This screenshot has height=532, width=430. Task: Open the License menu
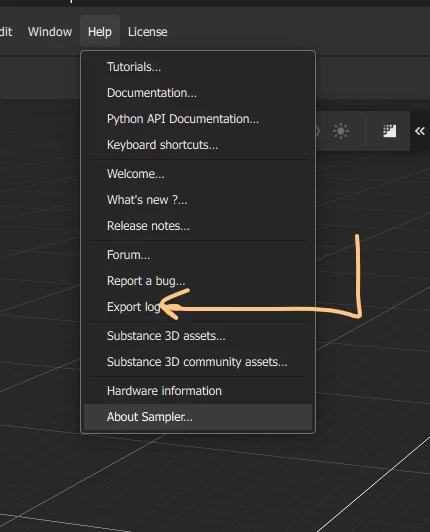148,32
